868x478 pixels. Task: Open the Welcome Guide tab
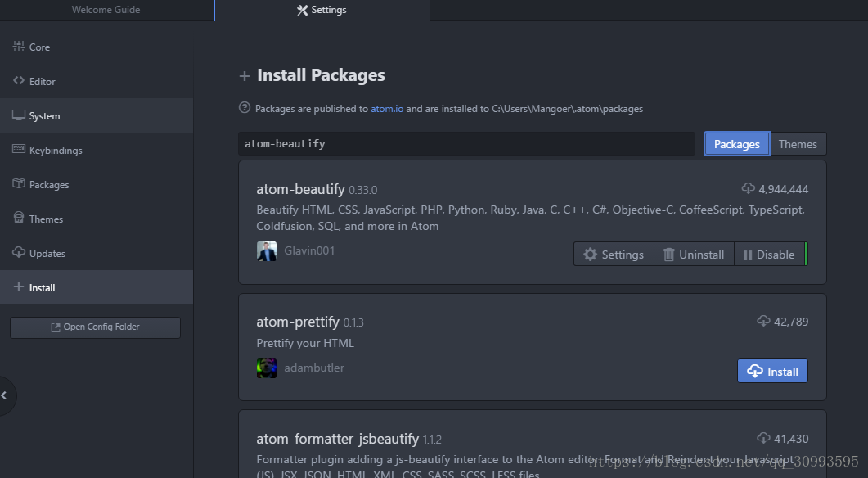tap(106, 10)
